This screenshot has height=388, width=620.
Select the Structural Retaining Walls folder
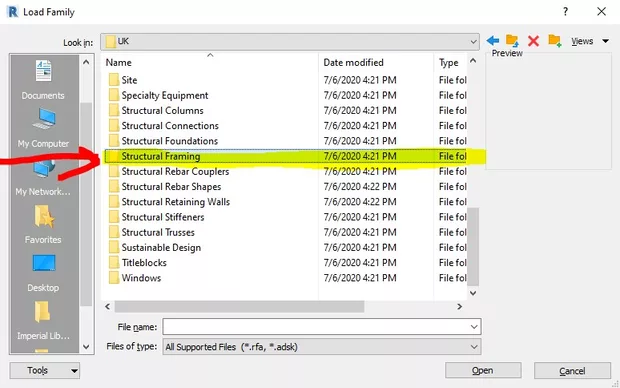(x=175, y=202)
